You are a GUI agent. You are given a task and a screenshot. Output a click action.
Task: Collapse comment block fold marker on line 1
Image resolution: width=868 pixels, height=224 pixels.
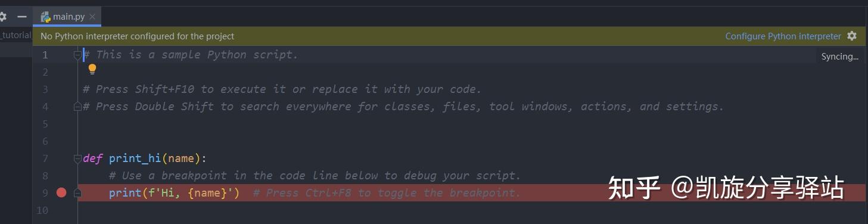[x=77, y=55]
